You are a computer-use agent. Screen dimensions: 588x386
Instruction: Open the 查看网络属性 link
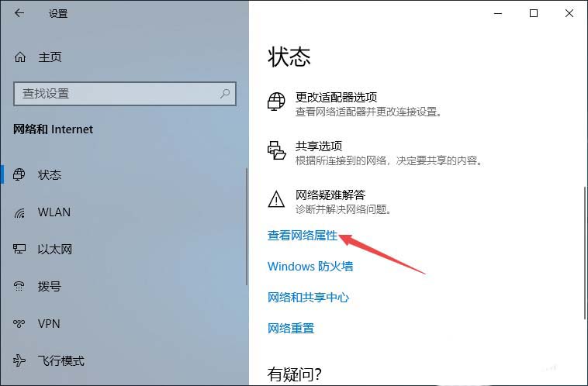coord(303,236)
